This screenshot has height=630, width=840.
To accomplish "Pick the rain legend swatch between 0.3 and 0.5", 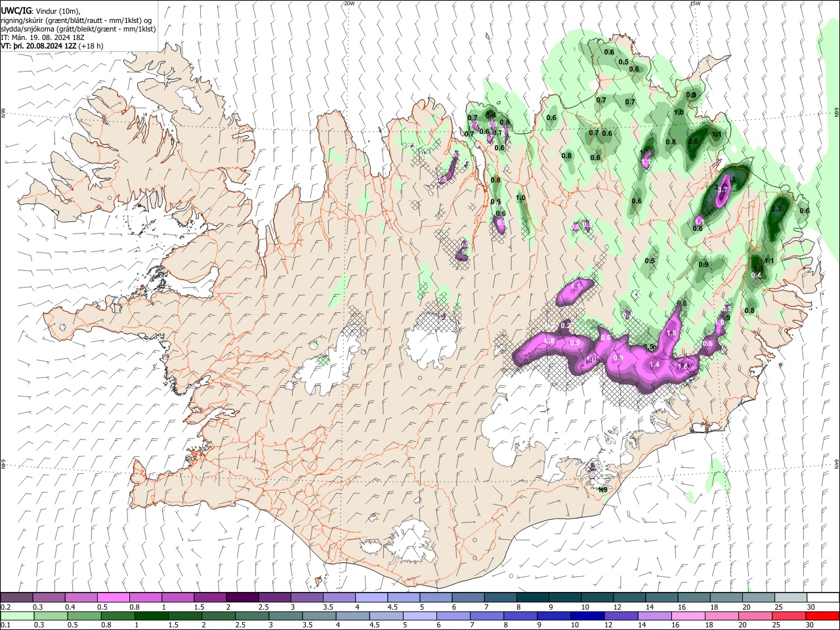I will tap(51, 616).
